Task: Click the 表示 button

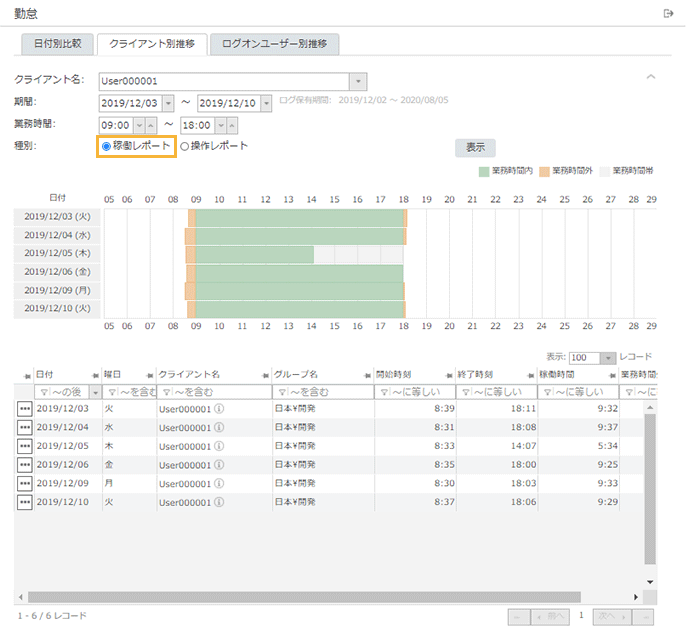Action: click(x=475, y=147)
